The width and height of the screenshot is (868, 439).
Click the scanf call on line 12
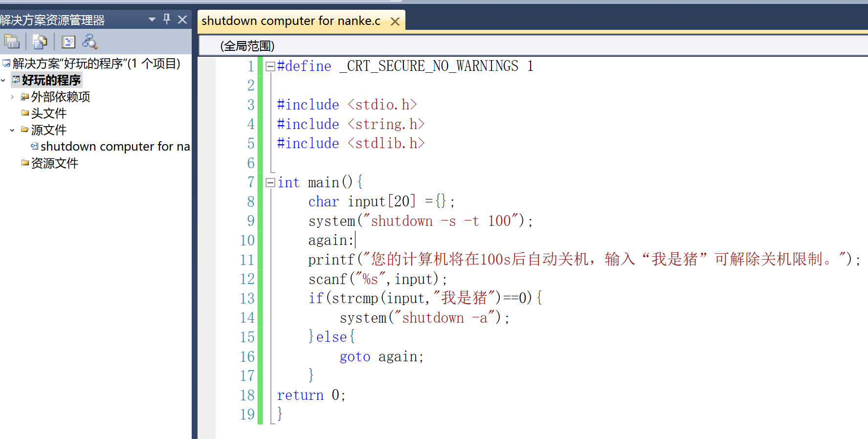(x=328, y=279)
